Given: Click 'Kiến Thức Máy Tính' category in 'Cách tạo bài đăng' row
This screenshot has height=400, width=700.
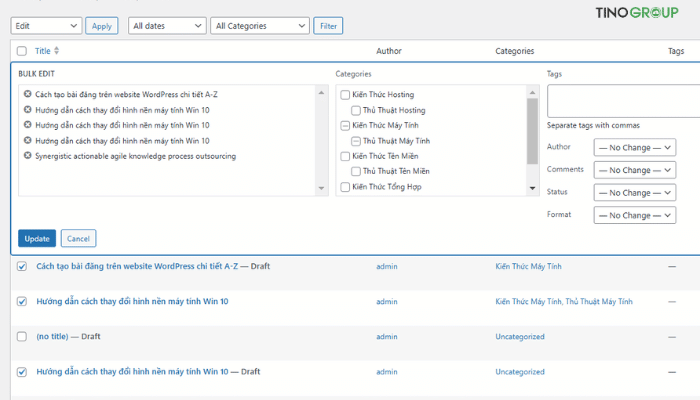Looking at the screenshot, I should (529, 267).
